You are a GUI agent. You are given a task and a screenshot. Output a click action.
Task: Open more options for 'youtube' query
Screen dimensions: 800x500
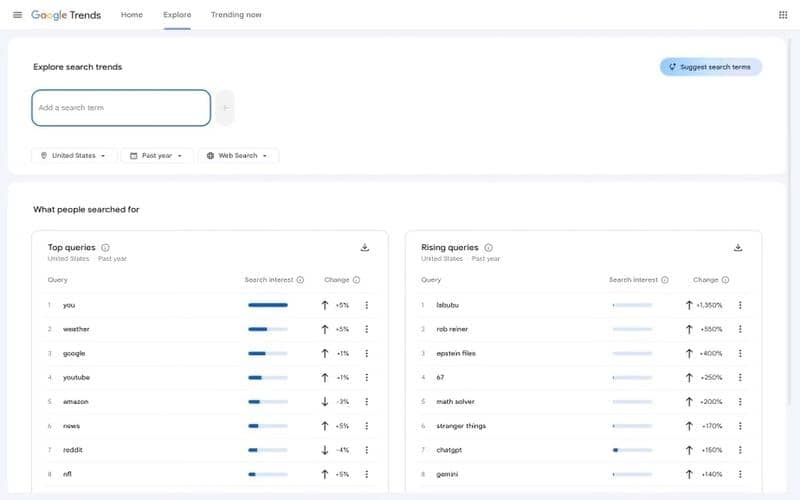pos(366,378)
